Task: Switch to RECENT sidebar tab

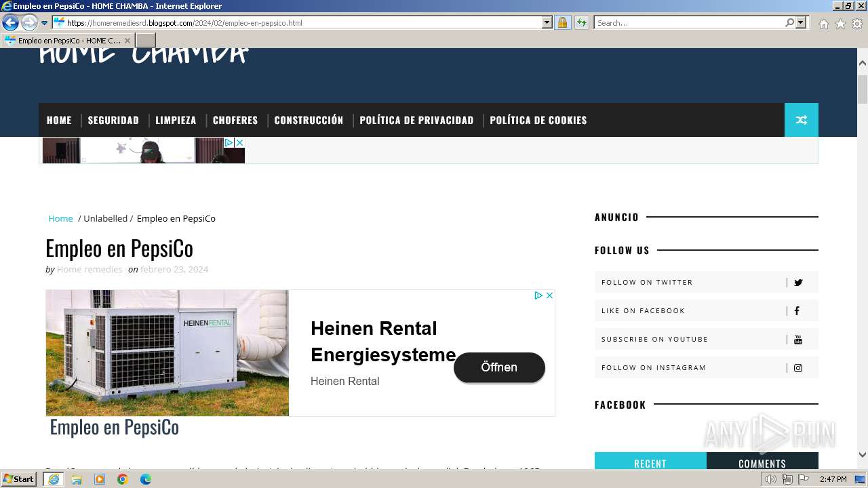Action: [x=650, y=461]
